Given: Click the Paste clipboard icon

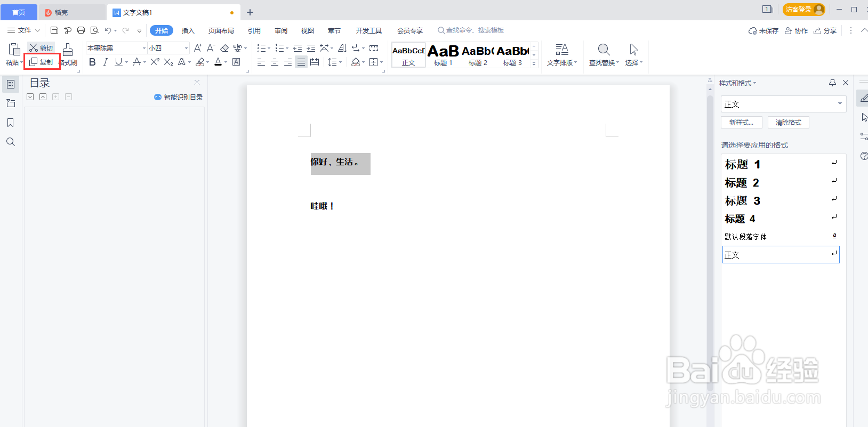Looking at the screenshot, I should coord(14,50).
